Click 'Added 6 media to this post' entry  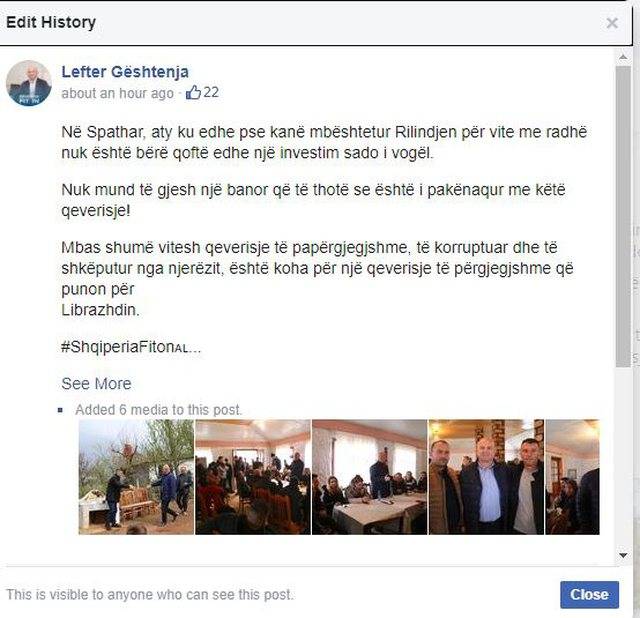[158, 409]
